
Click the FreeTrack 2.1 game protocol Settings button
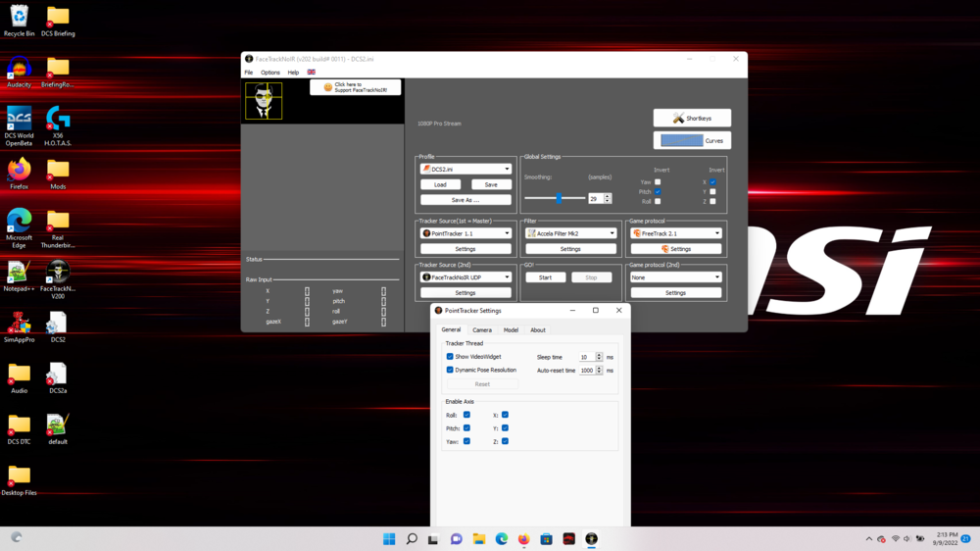(675, 249)
